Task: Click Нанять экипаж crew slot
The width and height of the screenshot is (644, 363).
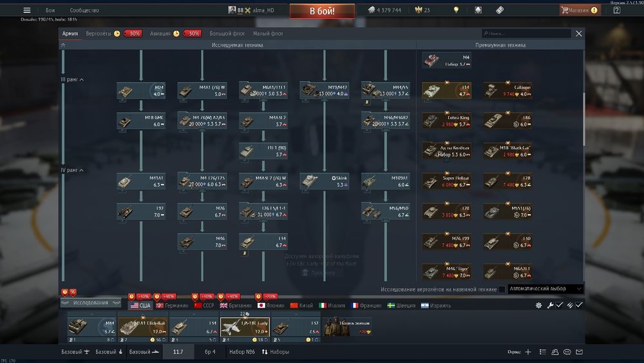Action: pos(348,327)
